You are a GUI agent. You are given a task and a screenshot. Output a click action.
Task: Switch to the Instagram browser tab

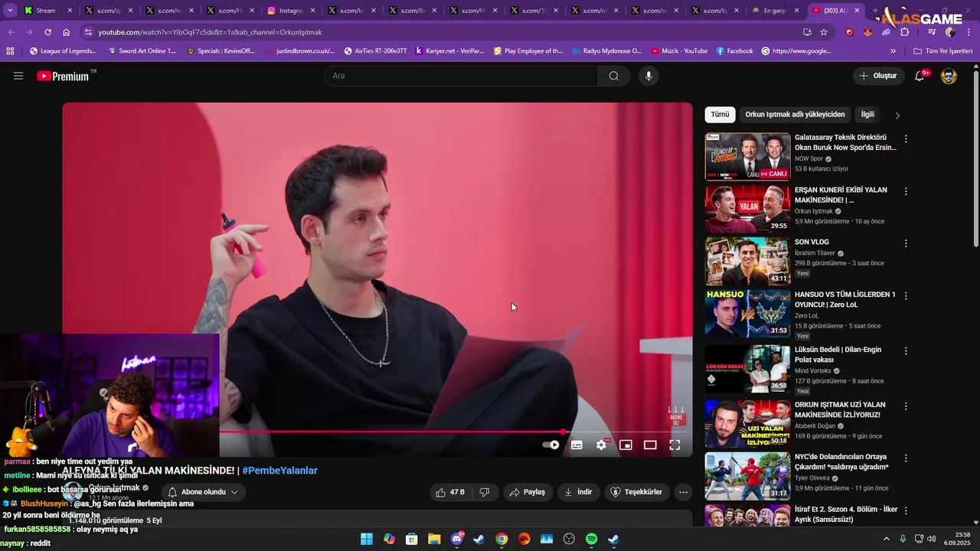point(291,11)
